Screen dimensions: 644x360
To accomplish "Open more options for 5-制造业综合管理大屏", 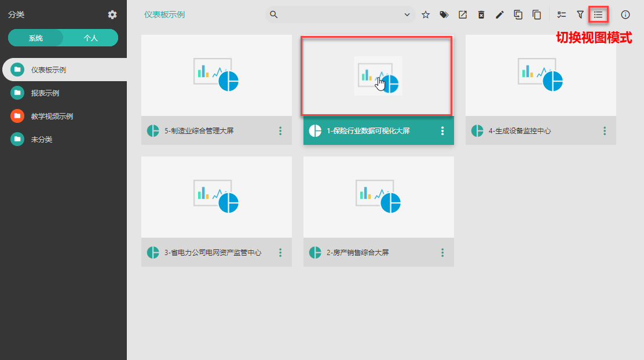I will pyautogui.click(x=280, y=130).
